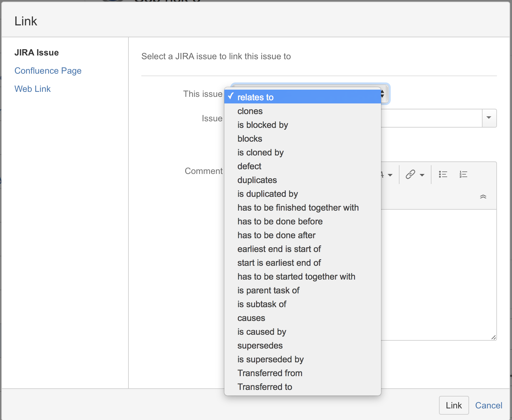Cancel the Link dialog

488,405
